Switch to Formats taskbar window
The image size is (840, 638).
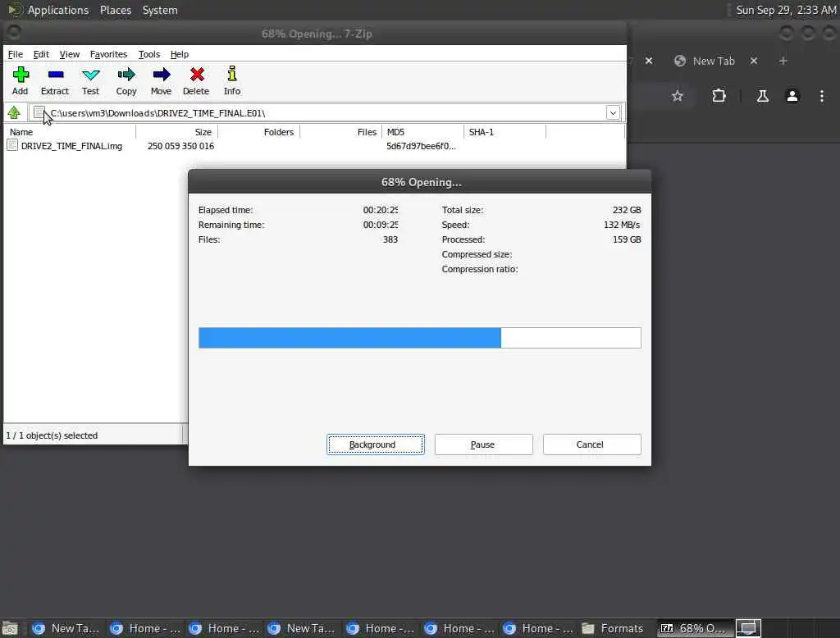(612, 628)
